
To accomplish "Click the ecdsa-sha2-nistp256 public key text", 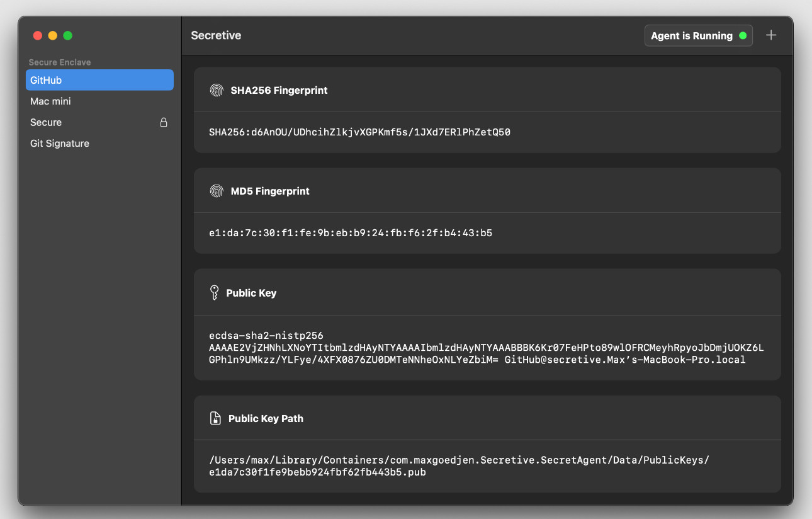I will pyautogui.click(x=486, y=348).
